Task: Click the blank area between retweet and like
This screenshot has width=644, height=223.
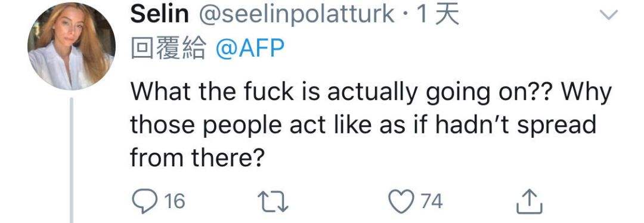Action: [x=339, y=202]
